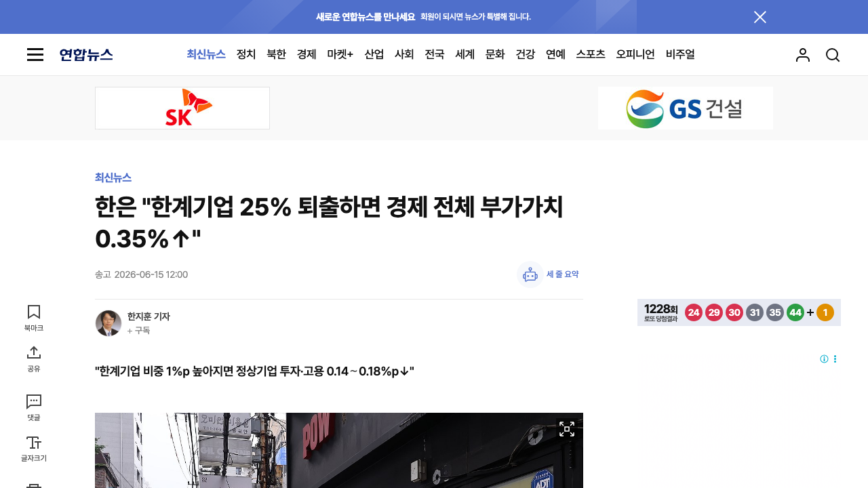
Task: Click the SK advertisement banner
Action: pos(182,108)
